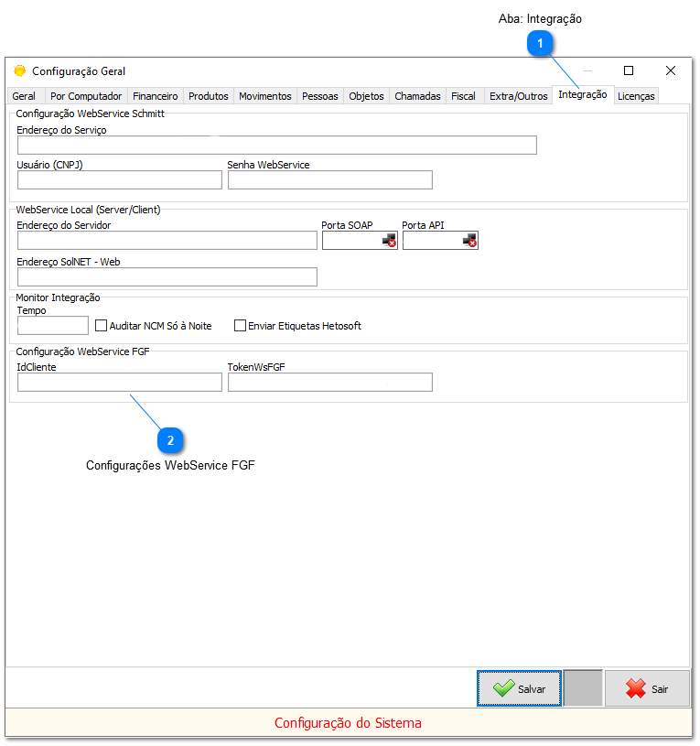Viewport: 700px width, 746px height.
Task: Toggle Enviar Etiquetas Hetosoft checkbox
Action: pos(240,326)
